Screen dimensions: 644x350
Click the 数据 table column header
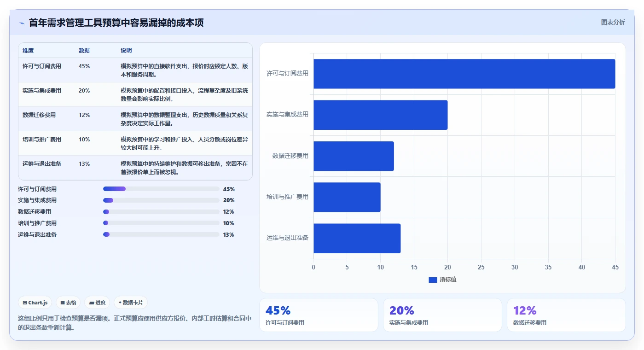(84, 50)
